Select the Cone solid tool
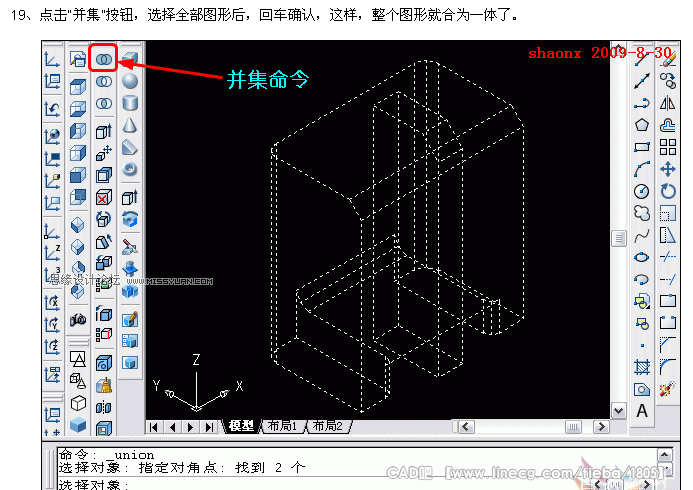This screenshot has height=490, width=693. click(129, 125)
